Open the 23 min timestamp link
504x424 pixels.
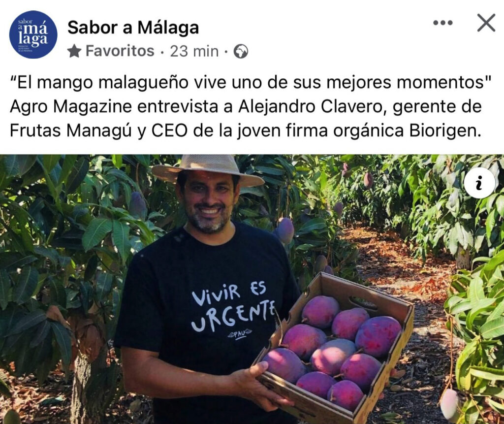(194, 51)
